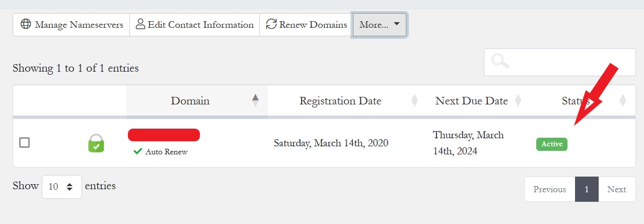Go to the Next page
Screen dimensions: 644x224
pos(616,189)
